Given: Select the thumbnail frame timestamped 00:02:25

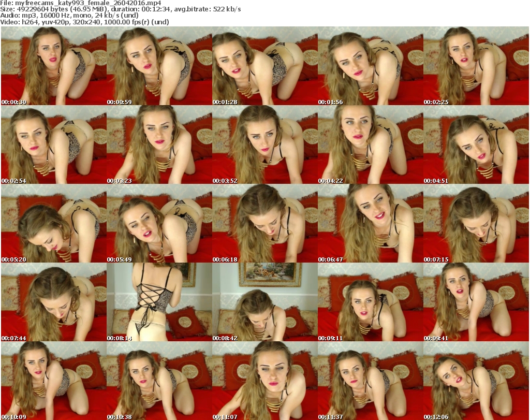Looking at the screenshot, I should click(x=476, y=66).
